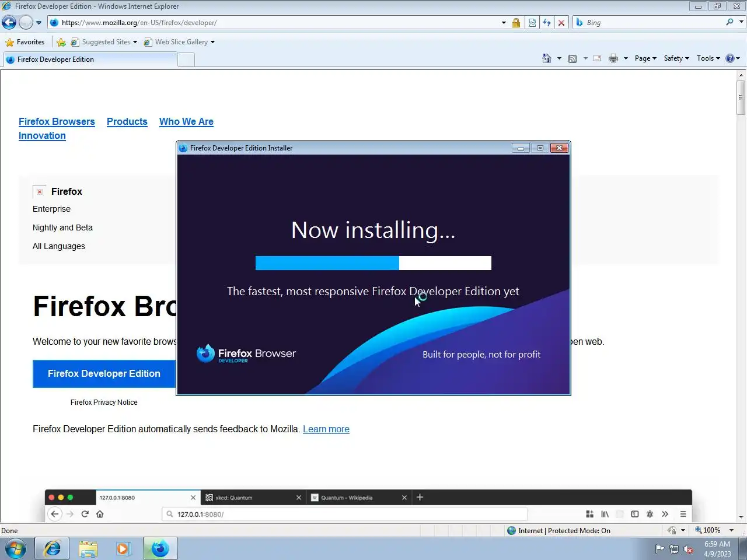Open the Web Slice Gallery link

[x=180, y=42]
